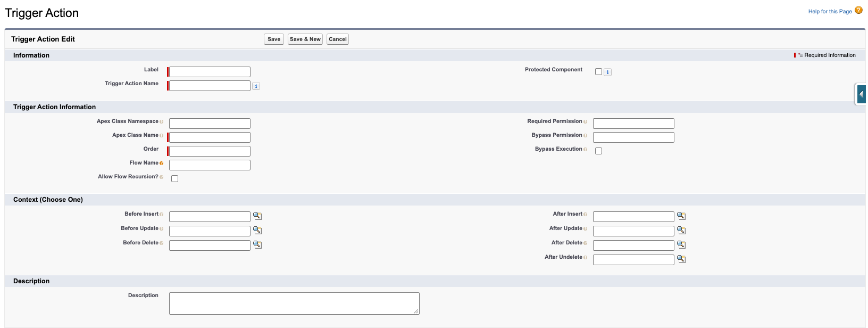This screenshot has height=328, width=868.
Task: Open lookup for Before Delete field
Action: (257, 244)
